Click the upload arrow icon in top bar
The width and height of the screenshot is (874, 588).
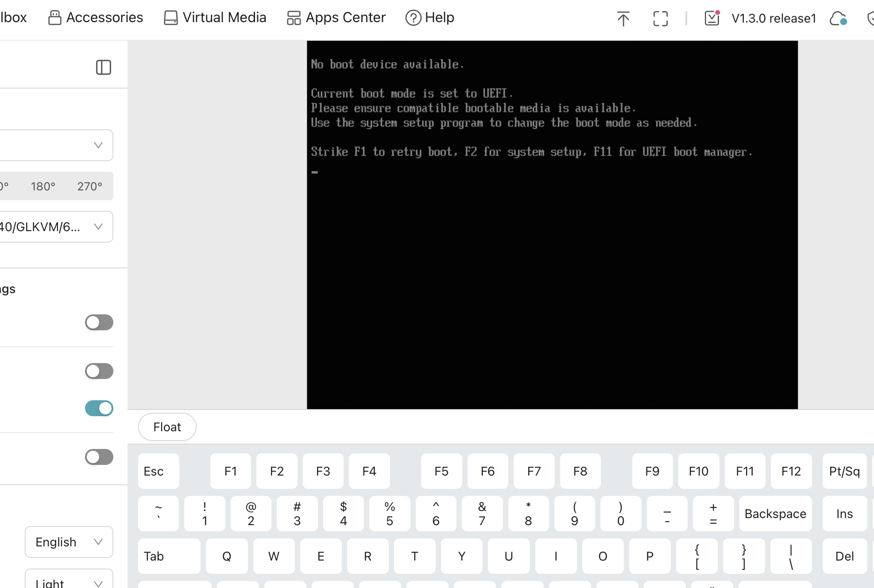(623, 19)
